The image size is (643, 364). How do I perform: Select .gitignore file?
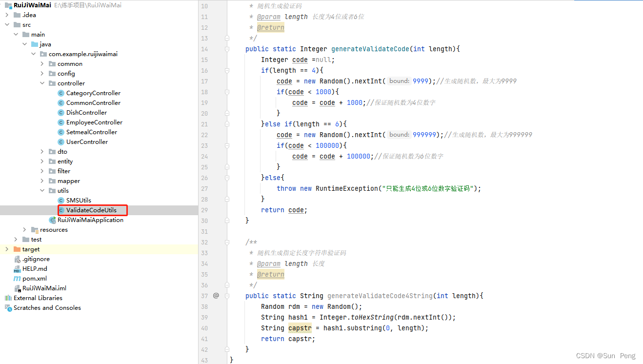(36, 259)
